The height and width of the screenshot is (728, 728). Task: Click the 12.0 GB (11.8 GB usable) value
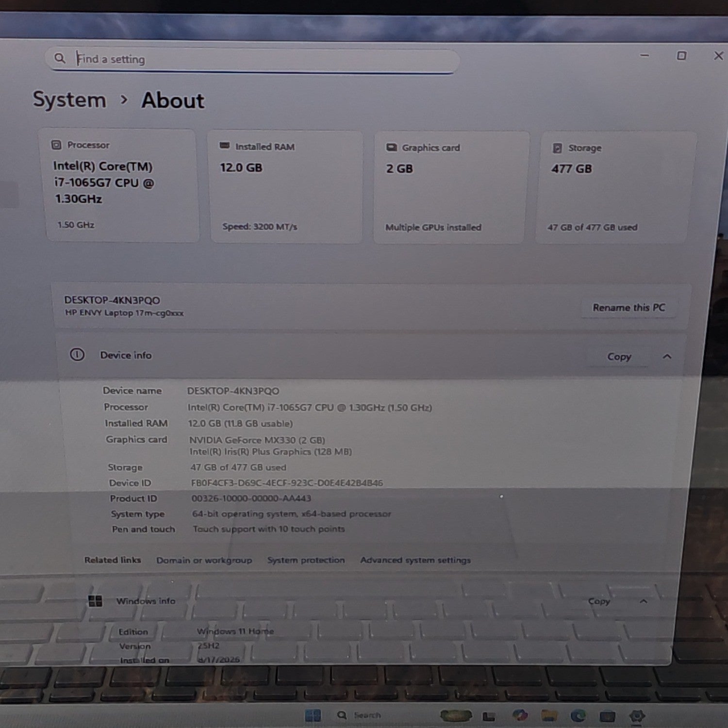[x=240, y=424]
